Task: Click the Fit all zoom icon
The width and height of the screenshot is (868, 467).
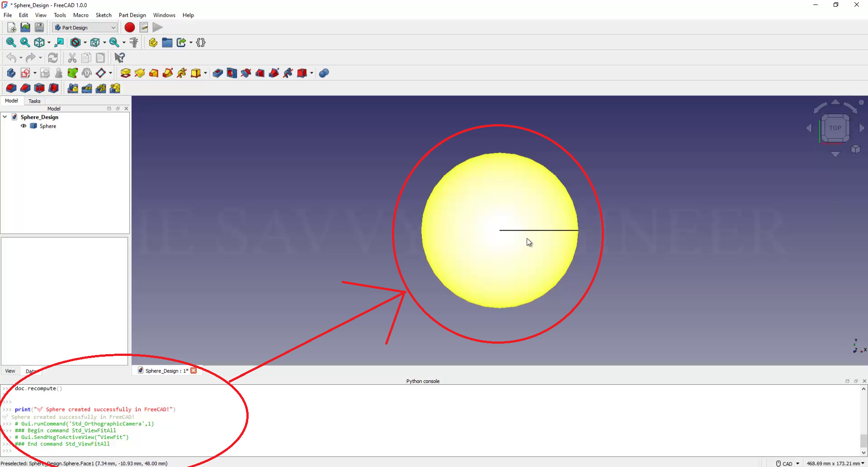Action: click(x=11, y=42)
